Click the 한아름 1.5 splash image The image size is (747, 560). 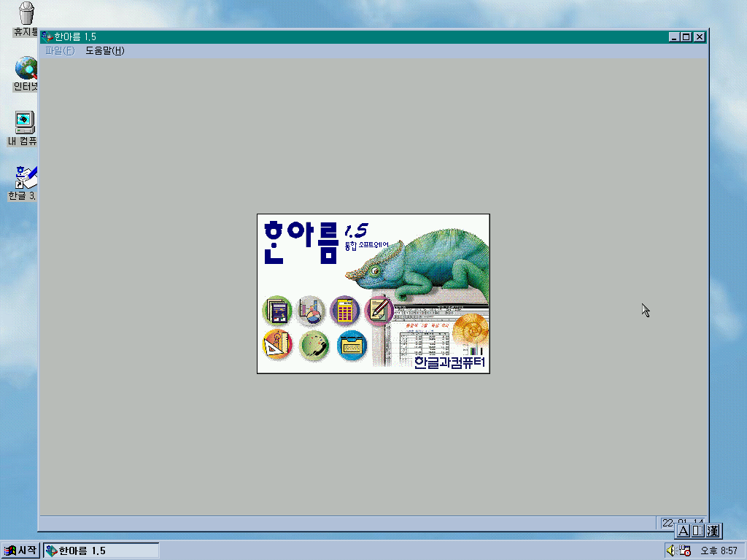(x=373, y=293)
